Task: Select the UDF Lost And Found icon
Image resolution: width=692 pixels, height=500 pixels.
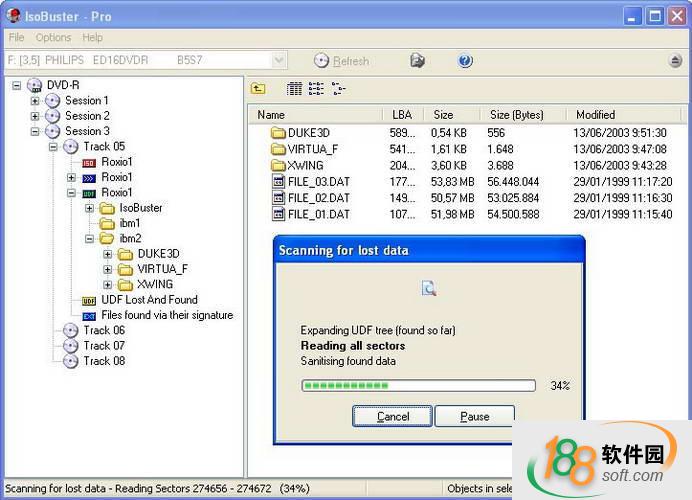Action: click(89, 300)
